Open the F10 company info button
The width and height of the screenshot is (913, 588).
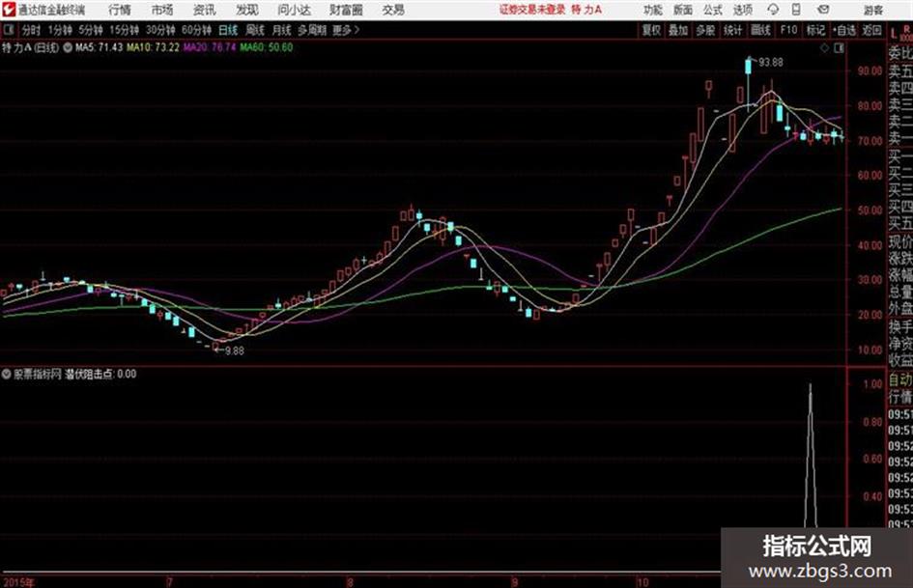point(789,30)
